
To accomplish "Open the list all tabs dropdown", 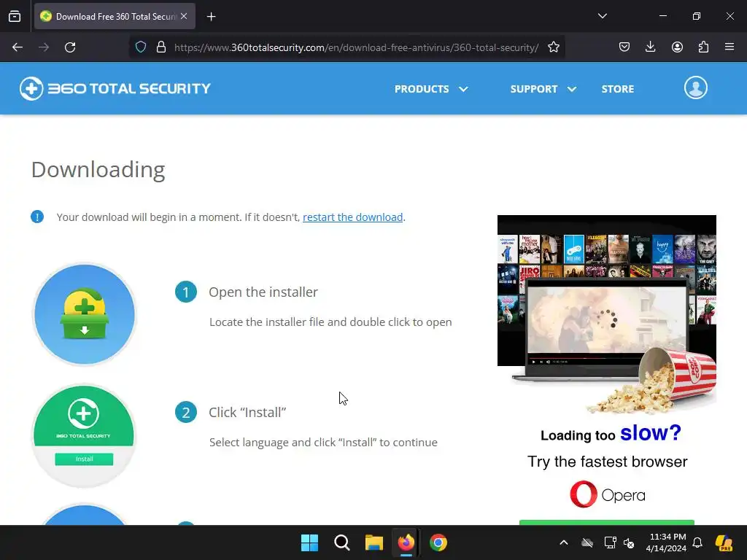I will [x=602, y=16].
